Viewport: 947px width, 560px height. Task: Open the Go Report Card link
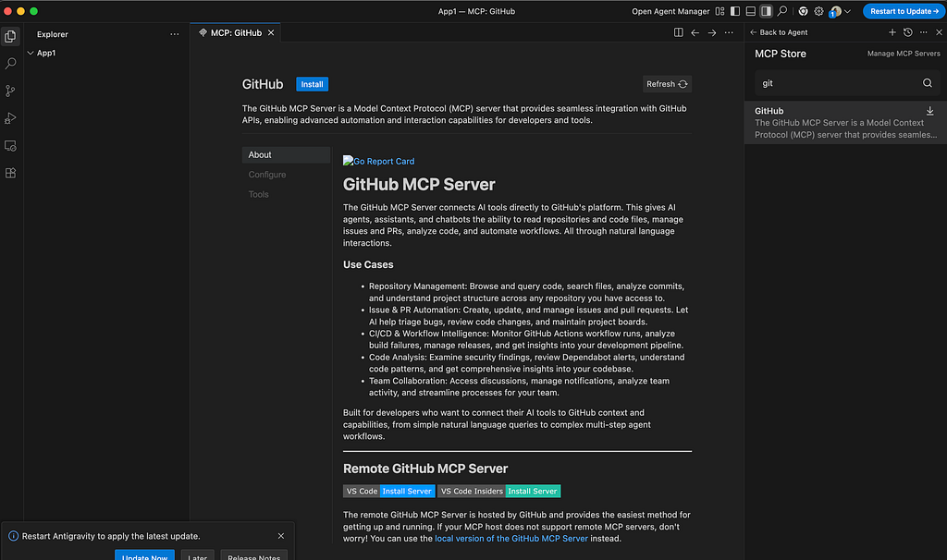378,161
